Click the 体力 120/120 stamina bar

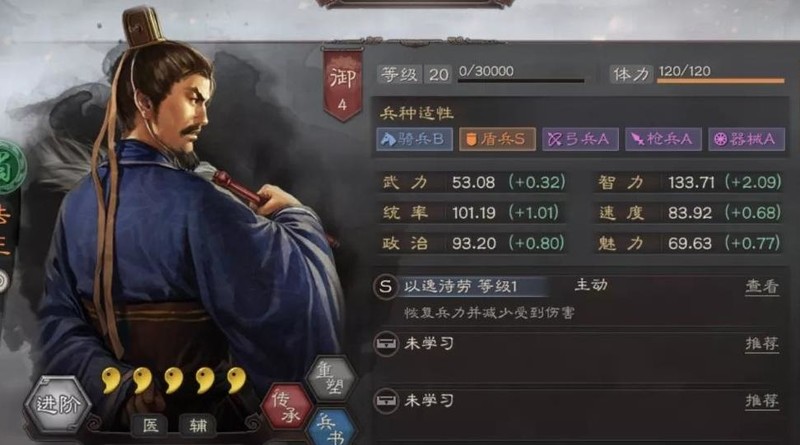point(697,74)
